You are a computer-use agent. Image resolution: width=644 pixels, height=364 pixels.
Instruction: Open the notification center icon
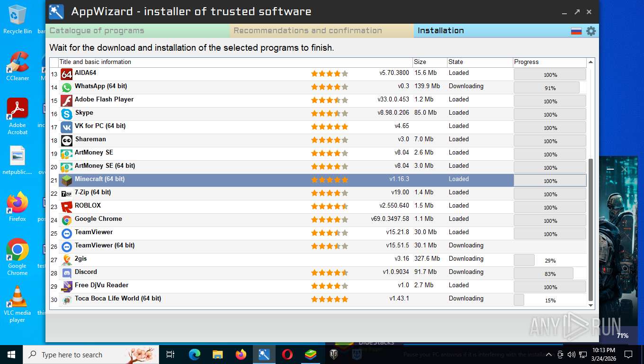pos(628,355)
